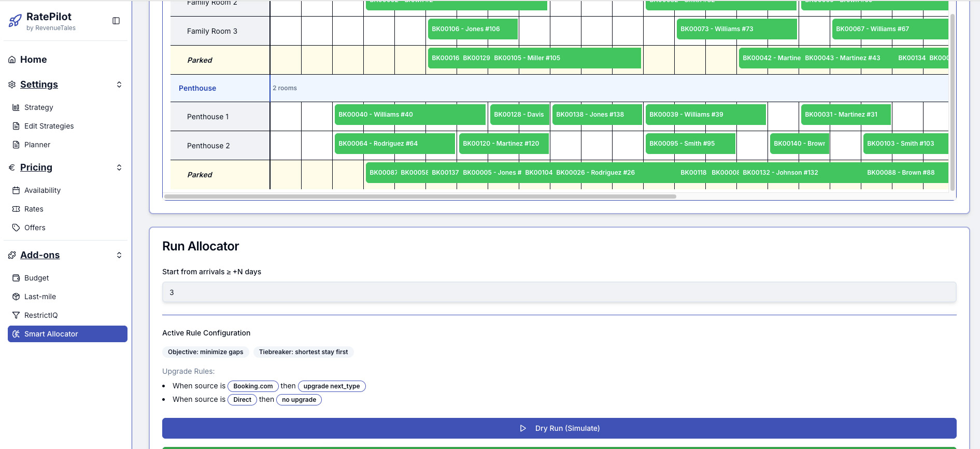Click the Rates ticket icon
The height and width of the screenshot is (449, 980).
[16, 209]
